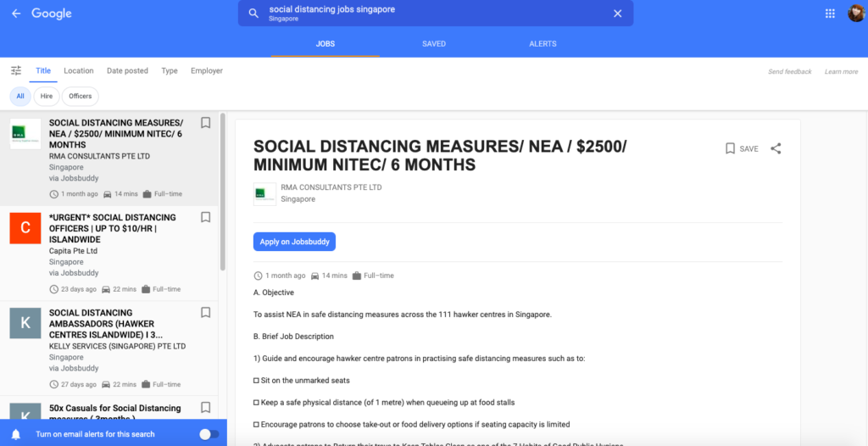Click the search query input field
The height and width of the screenshot is (446, 868).
point(436,14)
